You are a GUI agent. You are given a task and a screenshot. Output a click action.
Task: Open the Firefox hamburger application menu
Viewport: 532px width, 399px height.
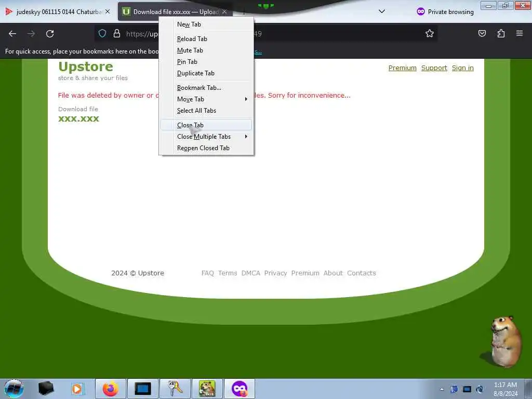(520, 33)
